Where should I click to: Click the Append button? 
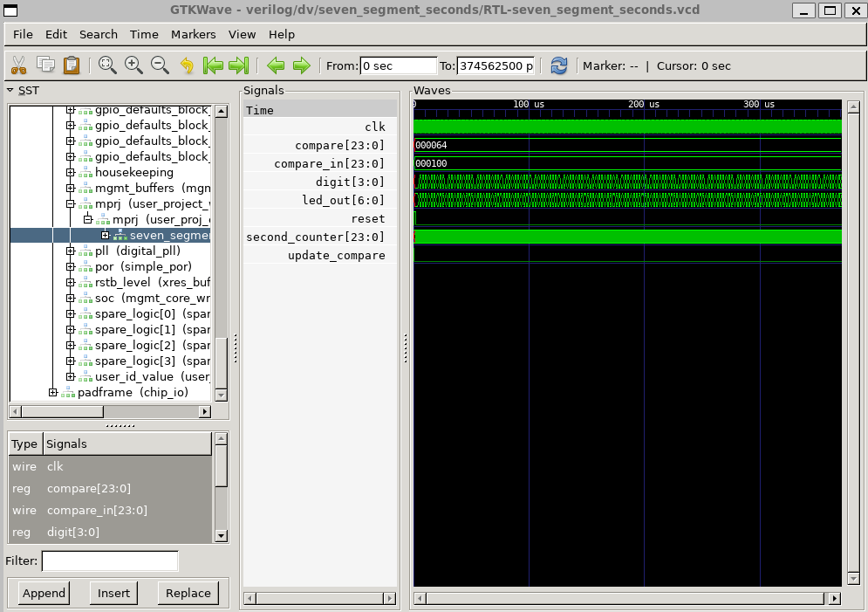(44, 593)
